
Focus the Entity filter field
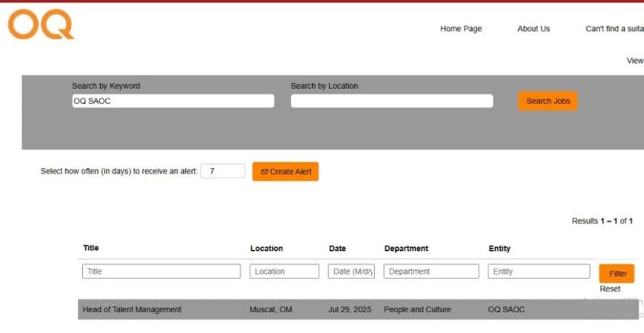[x=539, y=272]
